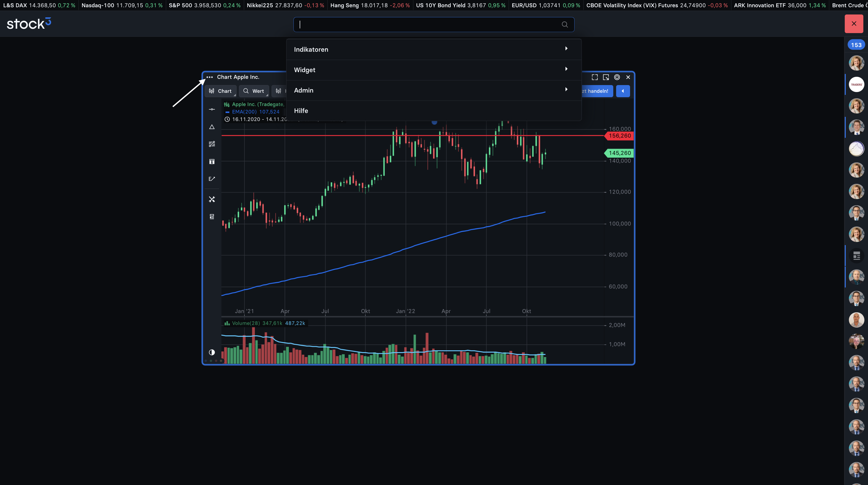Click the clock icon beside date range
Viewport: 868px width, 485px height.
(227, 119)
